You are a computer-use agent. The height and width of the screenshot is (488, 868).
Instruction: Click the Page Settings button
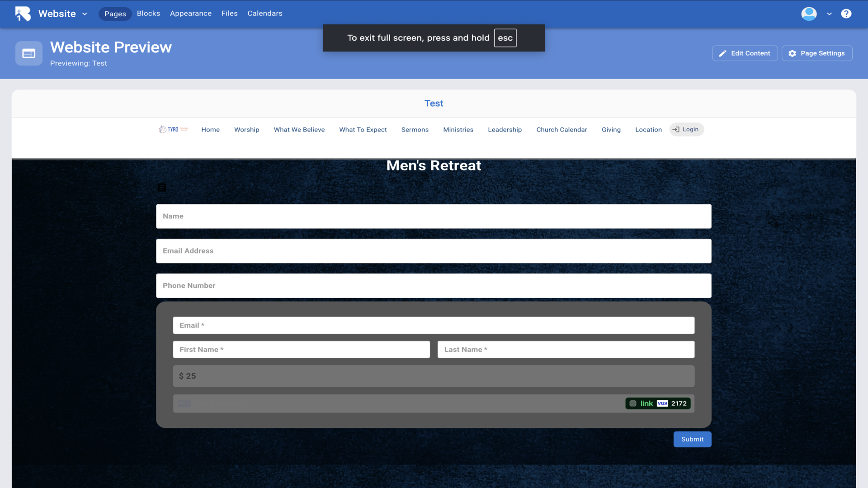tap(816, 53)
